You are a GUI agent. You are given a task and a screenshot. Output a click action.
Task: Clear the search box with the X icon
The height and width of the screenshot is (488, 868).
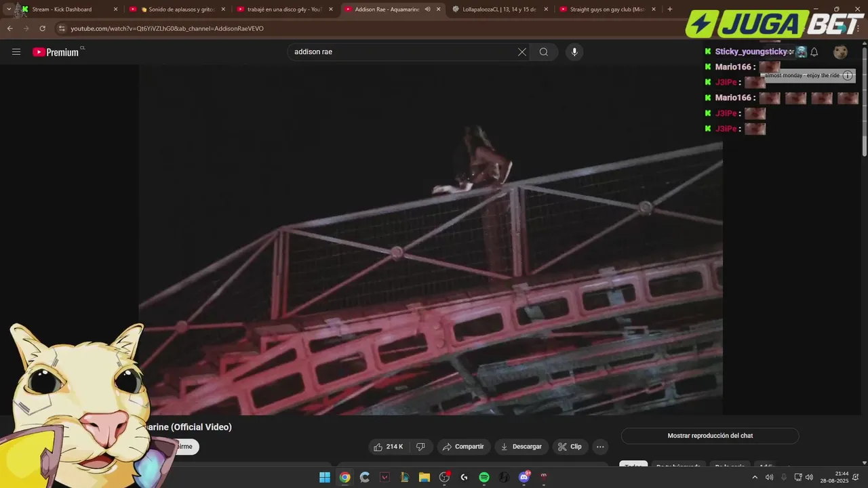[x=522, y=52]
